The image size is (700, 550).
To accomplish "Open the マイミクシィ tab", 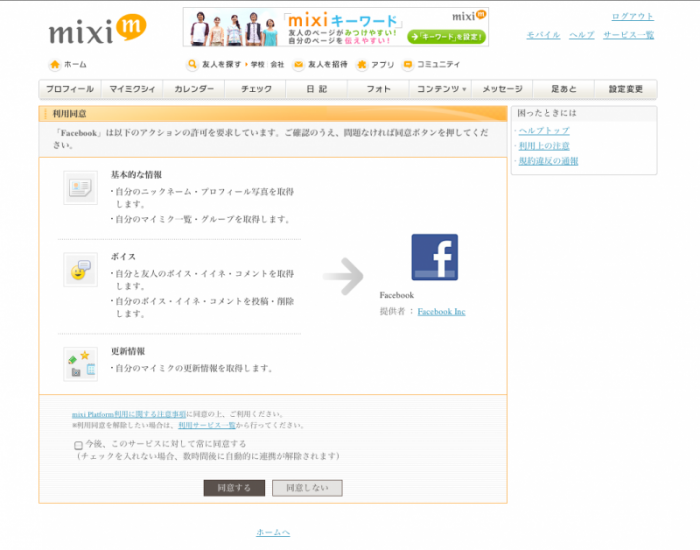I will click(x=132, y=89).
